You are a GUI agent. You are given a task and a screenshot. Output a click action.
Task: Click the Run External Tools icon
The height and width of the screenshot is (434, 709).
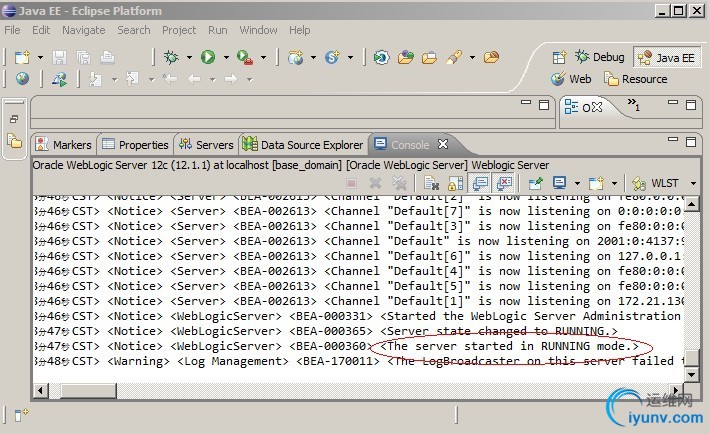245,57
